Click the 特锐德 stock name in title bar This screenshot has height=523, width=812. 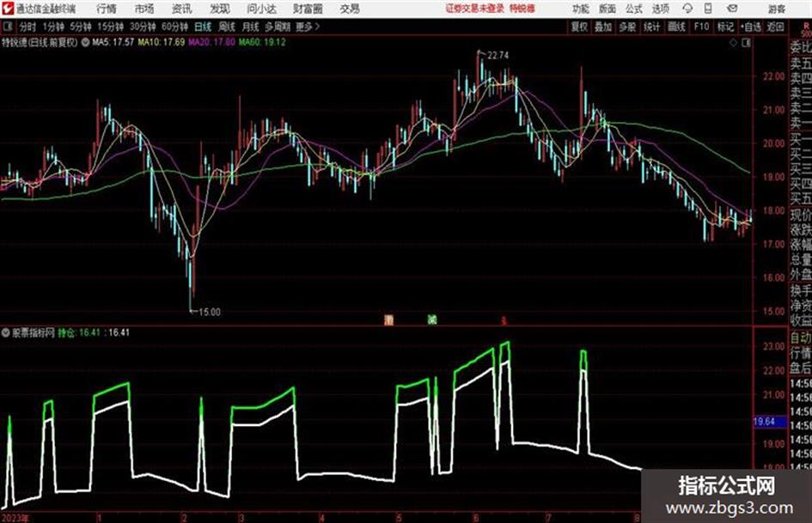click(522, 9)
